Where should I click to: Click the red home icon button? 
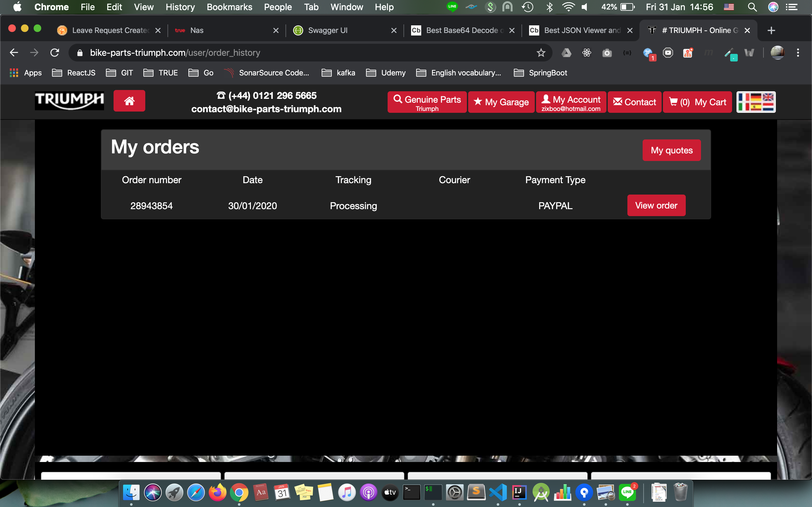tap(129, 100)
